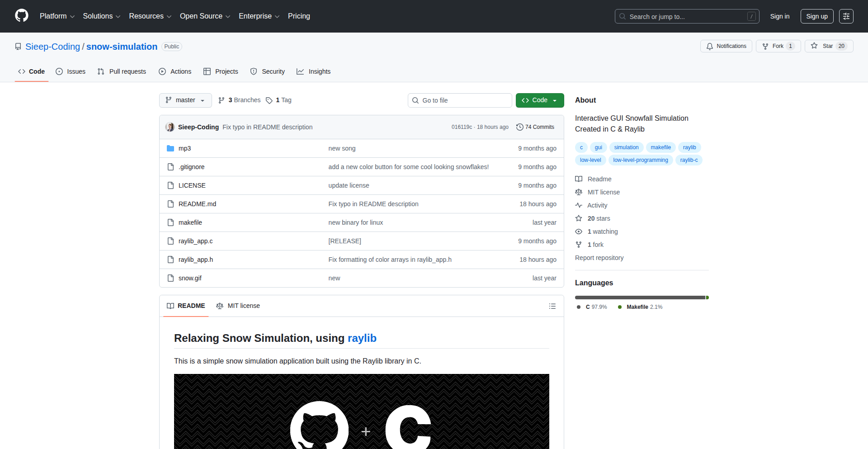The height and width of the screenshot is (449, 868).
Task: Click the Makefile segment of languages bar
Action: point(708,298)
